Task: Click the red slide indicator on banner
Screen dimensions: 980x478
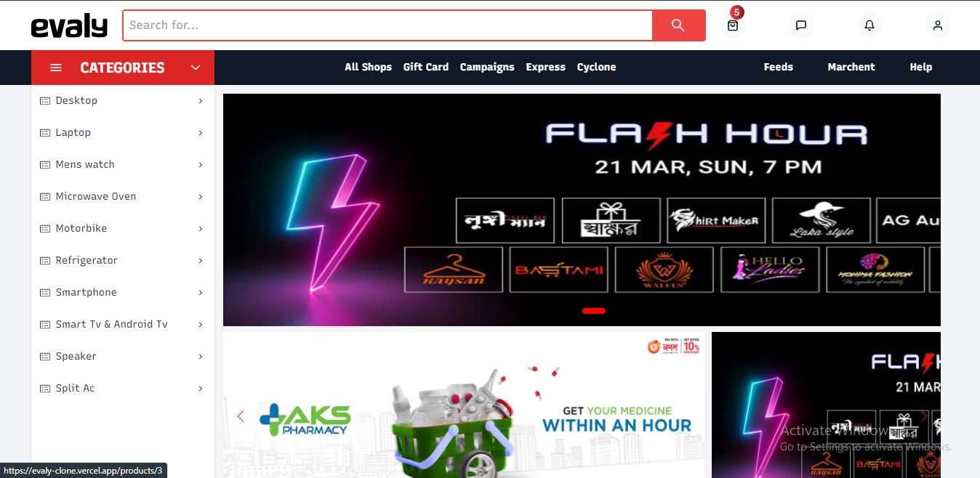Action: point(594,310)
